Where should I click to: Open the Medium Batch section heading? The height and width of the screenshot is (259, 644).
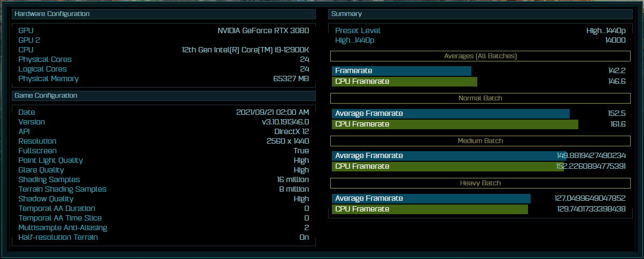pyautogui.click(x=480, y=141)
